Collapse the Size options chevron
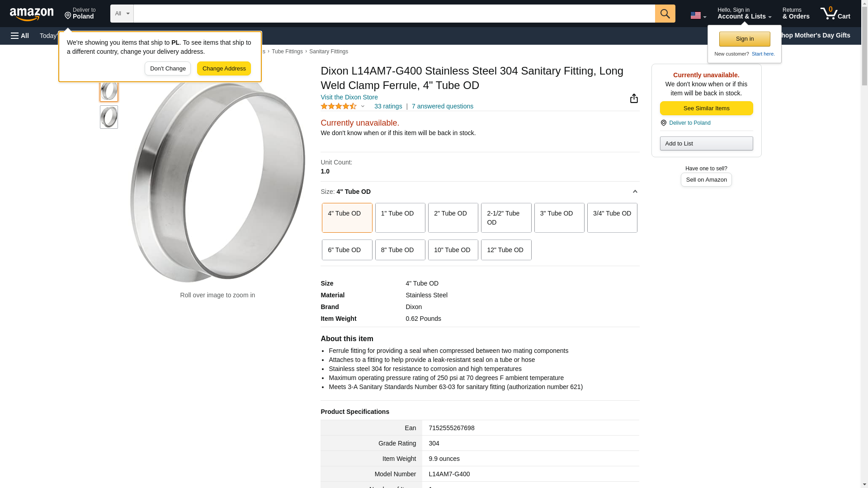Image resolution: width=868 pixels, height=488 pixels. click(635, 192)
